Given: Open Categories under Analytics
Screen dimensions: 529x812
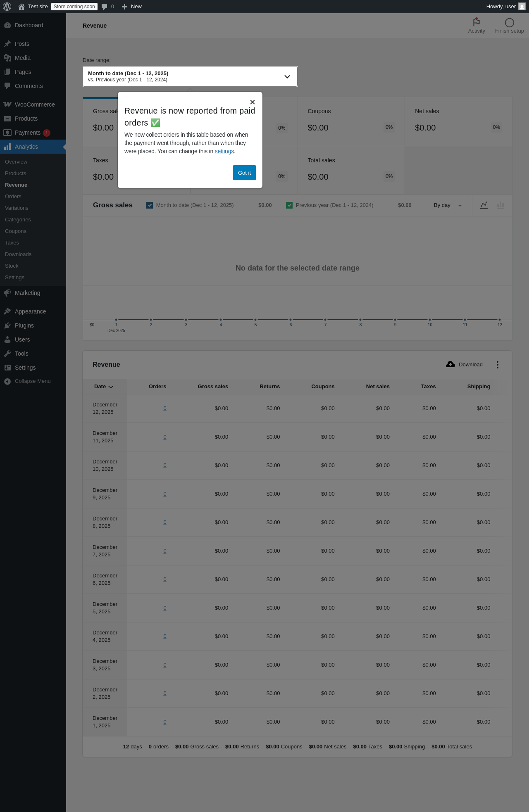Looking at the screenshot, I should tap(18, 220).
